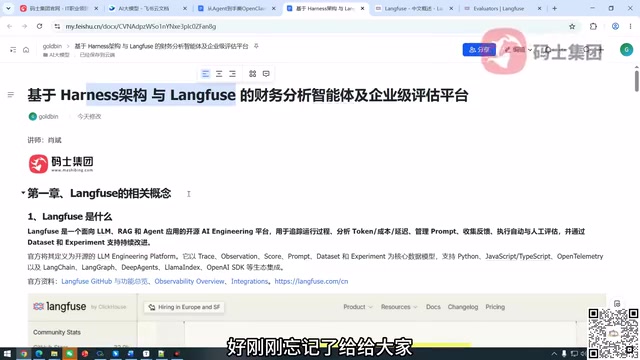Screen dimensions: 640x360
Task: Open goldbin breadcrumb link
Action: tap(52, 46)
